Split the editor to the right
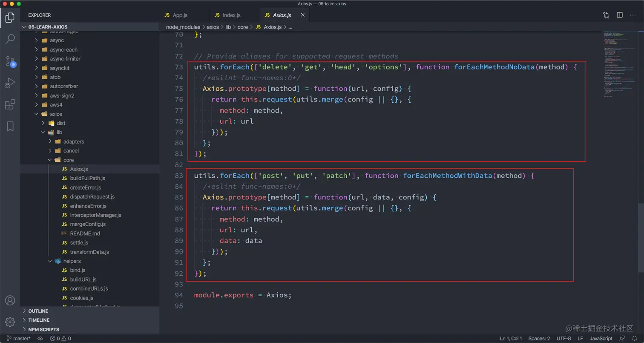The image size is (644, 343). 620,15
